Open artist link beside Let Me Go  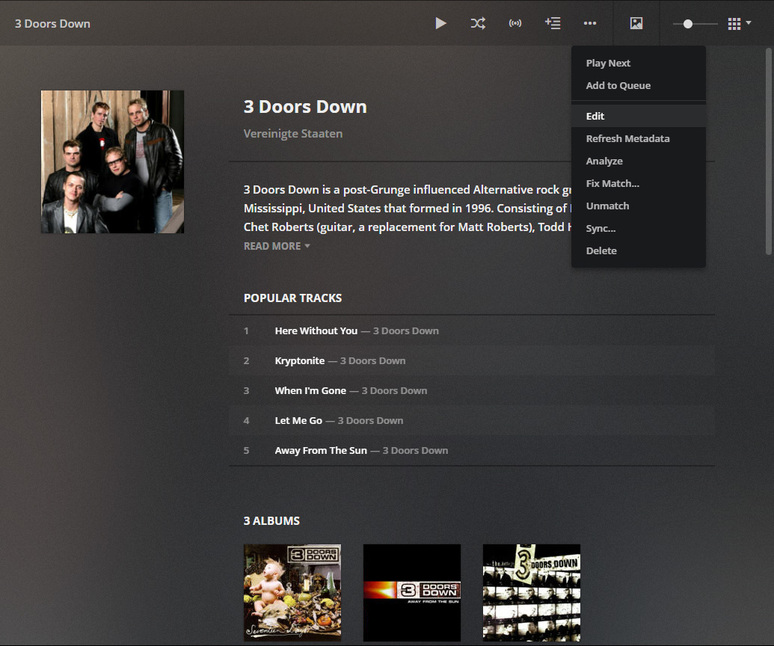pyautogui.click(x=370, y=420)
